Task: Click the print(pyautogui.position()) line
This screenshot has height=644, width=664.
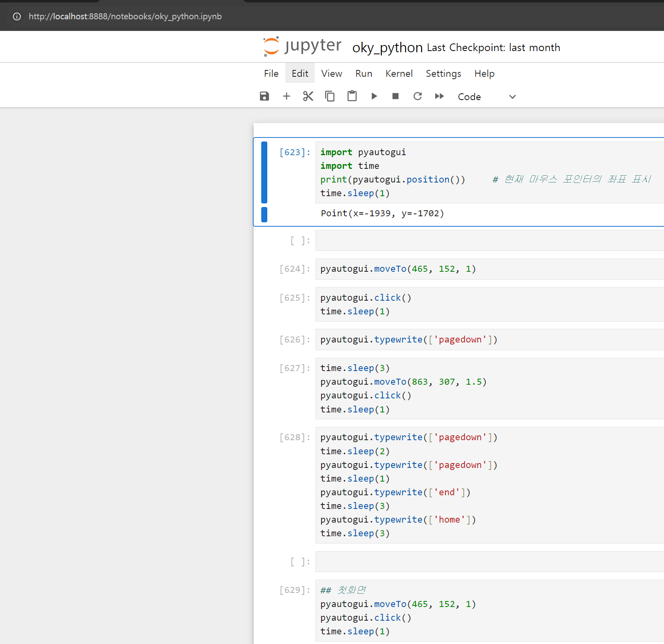Action: pos(393,180)
